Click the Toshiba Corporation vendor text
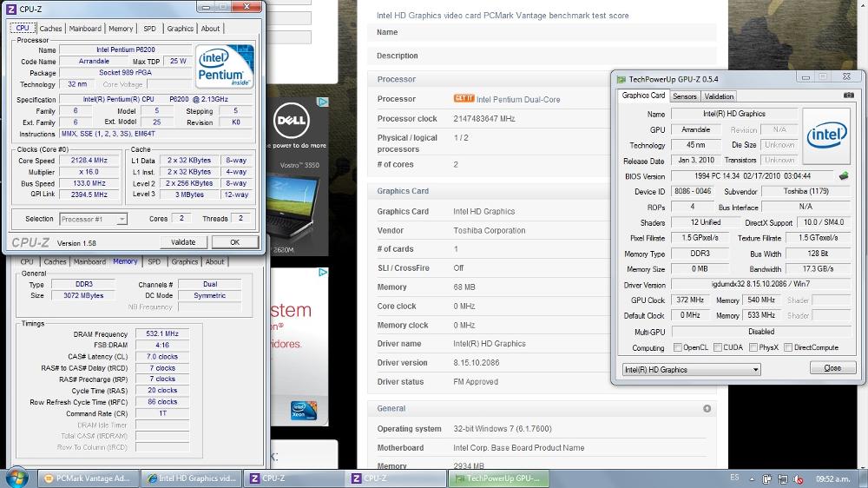868x488 pixels. coord(490,230)
